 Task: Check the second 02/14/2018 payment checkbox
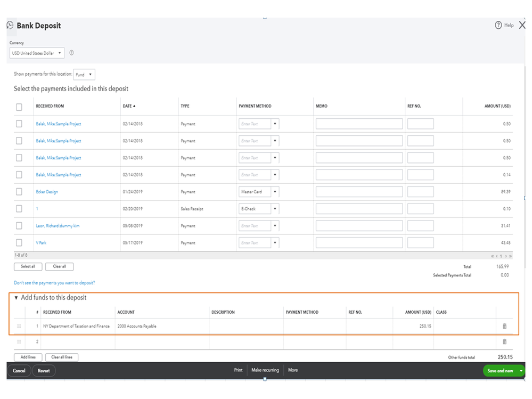(x=19, y=141)
